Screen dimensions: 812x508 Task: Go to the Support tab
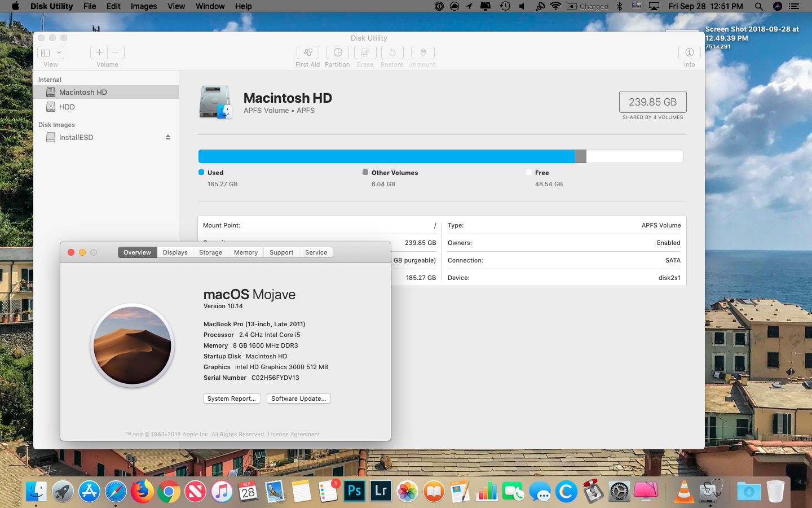pos(281,252)
